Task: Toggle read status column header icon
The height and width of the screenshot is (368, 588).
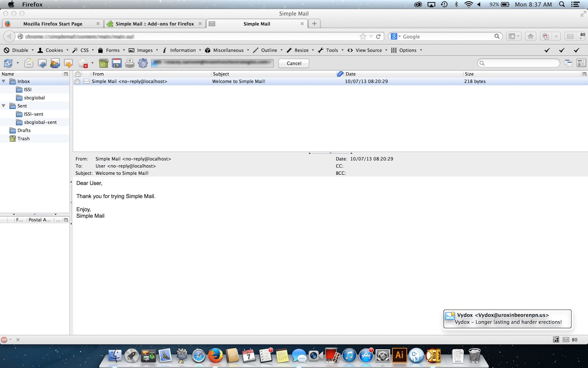Action: (78, 74)
